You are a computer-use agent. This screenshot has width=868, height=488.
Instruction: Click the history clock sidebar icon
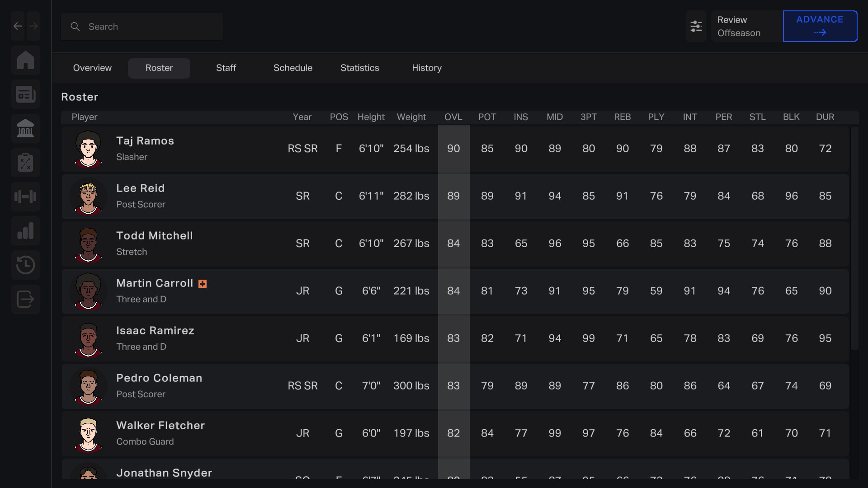click(25, 265)
